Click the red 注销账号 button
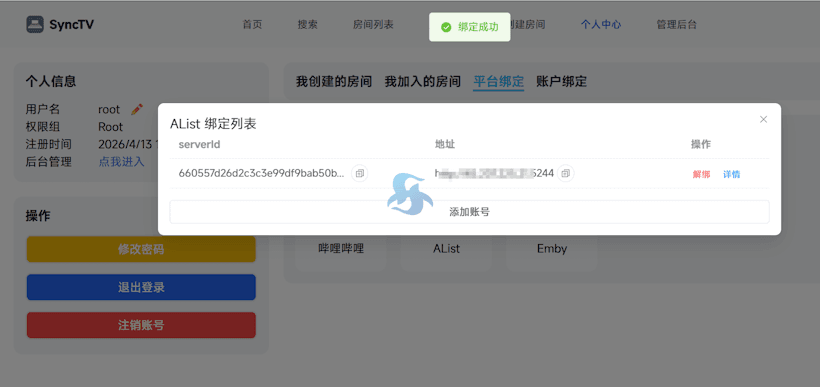The image size is (820, 387). coord(141,325)
